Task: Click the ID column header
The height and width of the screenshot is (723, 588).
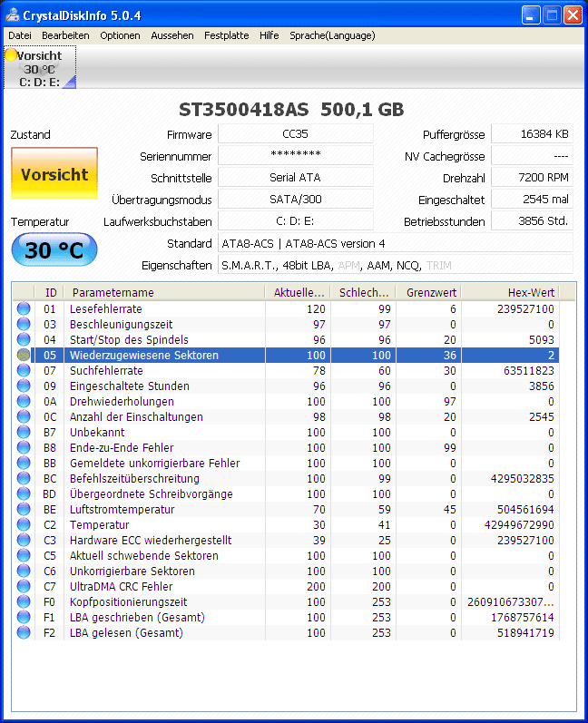Action: pos(49,292)
